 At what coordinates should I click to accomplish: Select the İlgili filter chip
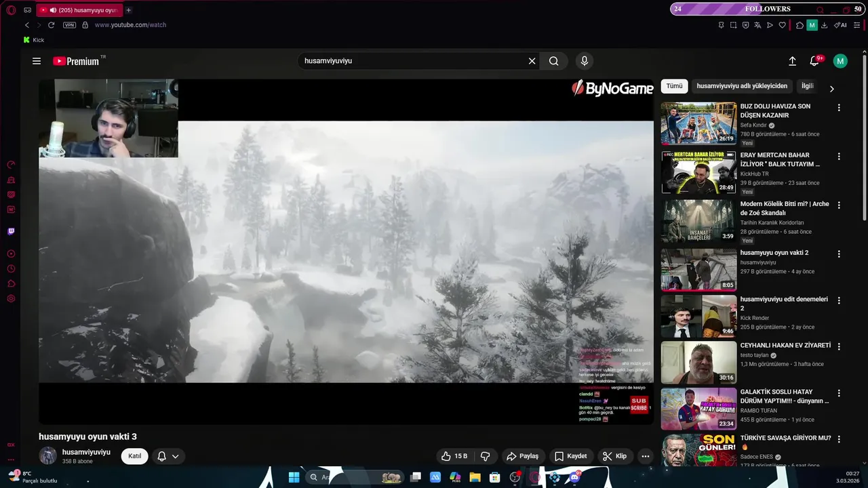(x=807, y=86)
